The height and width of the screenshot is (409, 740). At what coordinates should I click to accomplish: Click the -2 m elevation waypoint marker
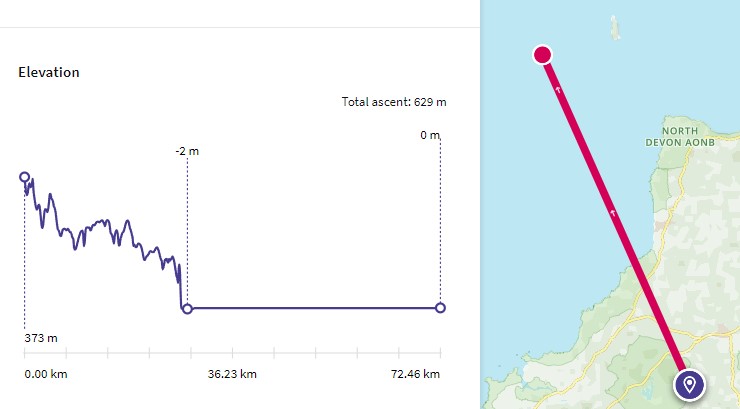click(187, 309)
